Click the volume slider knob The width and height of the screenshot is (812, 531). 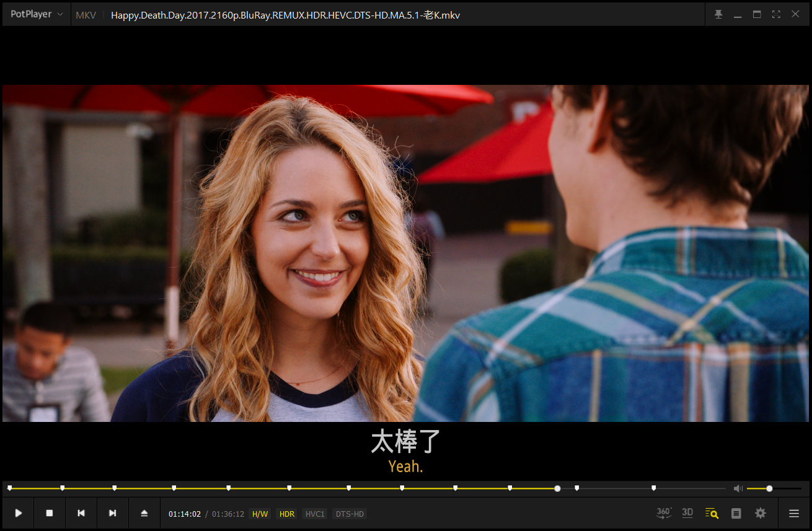click(769, 488)
